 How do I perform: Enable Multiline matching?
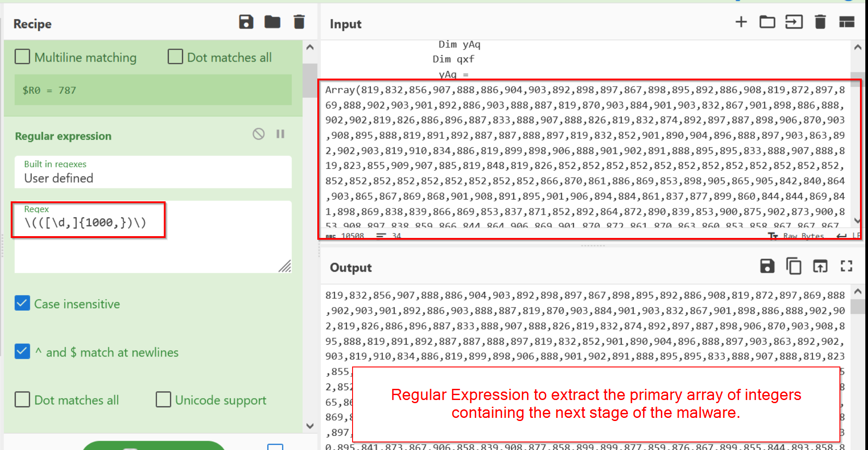(22, 57)
